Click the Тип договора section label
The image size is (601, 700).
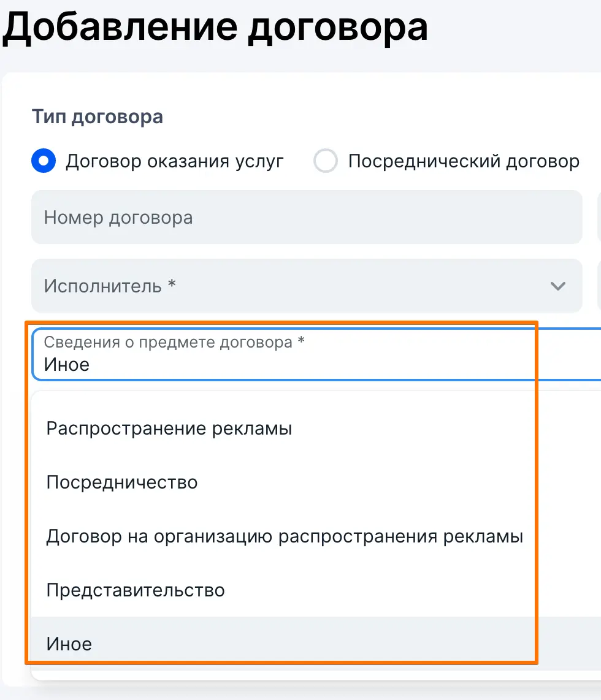coord(98,116)
